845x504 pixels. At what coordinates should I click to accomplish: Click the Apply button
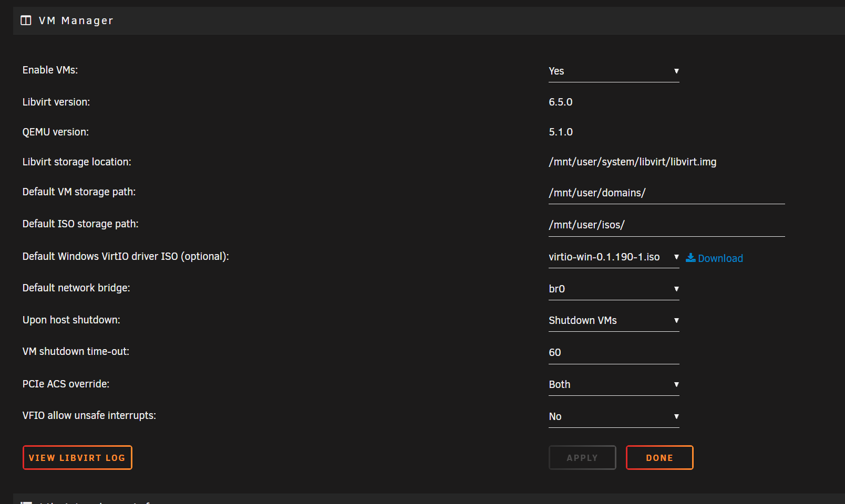click(582, 458)
